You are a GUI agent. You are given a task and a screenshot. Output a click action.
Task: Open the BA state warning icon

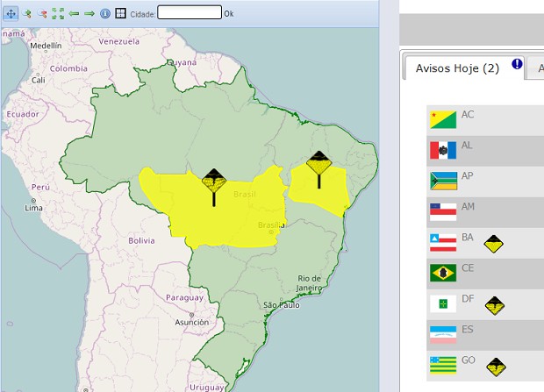pos(494,243)
